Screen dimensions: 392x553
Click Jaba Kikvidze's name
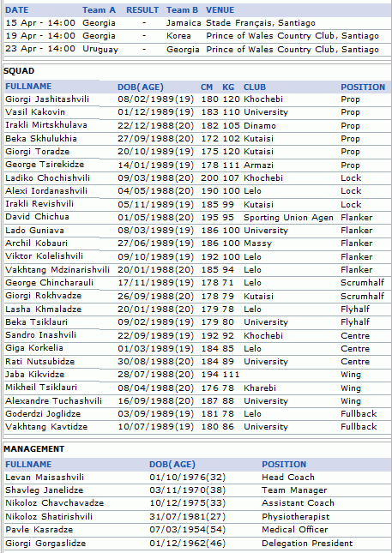click(x=34, y=375)
